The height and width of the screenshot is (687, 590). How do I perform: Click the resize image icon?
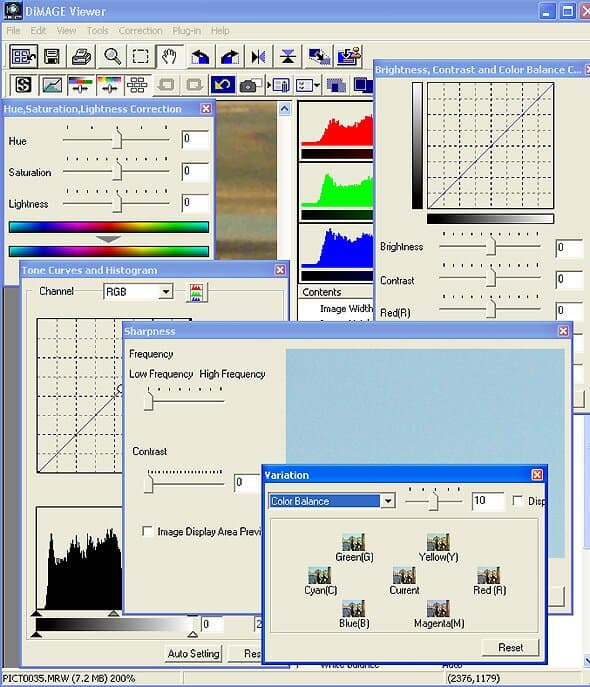[x=319, y=57]
